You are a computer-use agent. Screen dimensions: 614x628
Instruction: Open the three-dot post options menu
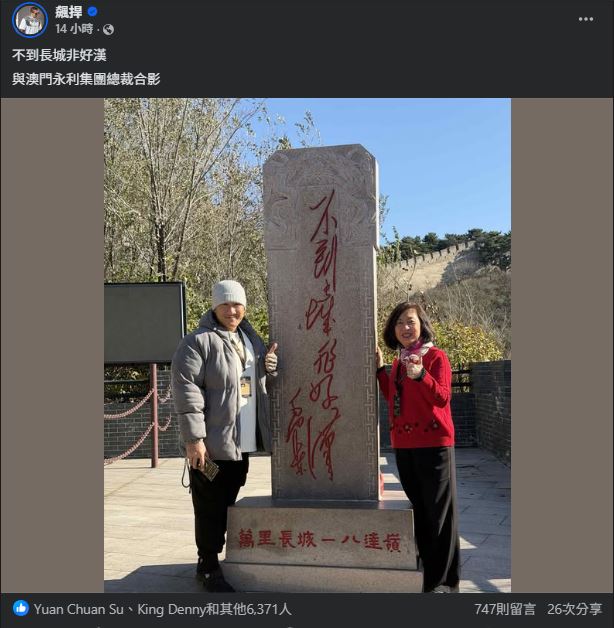(586, 19)
